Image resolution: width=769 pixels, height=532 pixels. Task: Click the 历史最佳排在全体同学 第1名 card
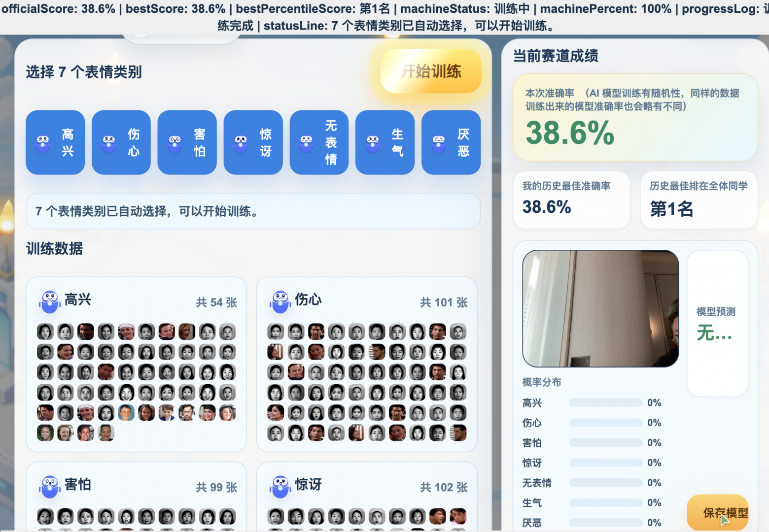[699, 199]
